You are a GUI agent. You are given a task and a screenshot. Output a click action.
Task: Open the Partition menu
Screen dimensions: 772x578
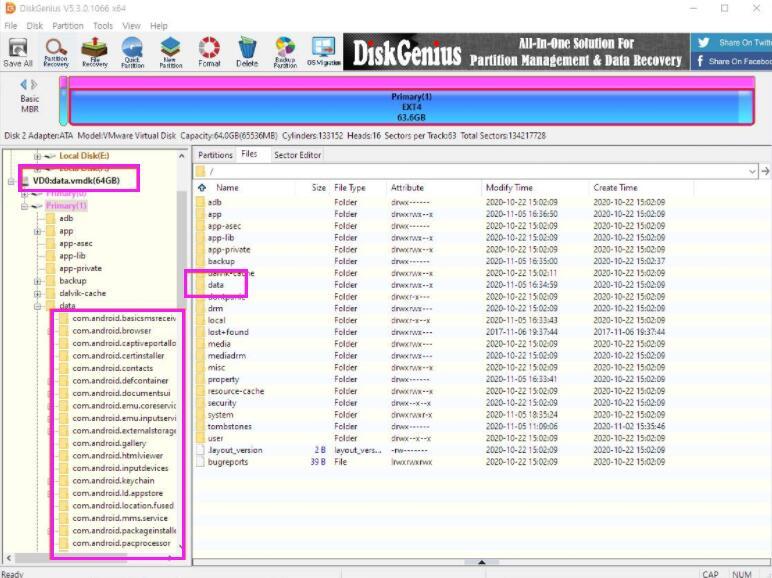tap(67, 26)
